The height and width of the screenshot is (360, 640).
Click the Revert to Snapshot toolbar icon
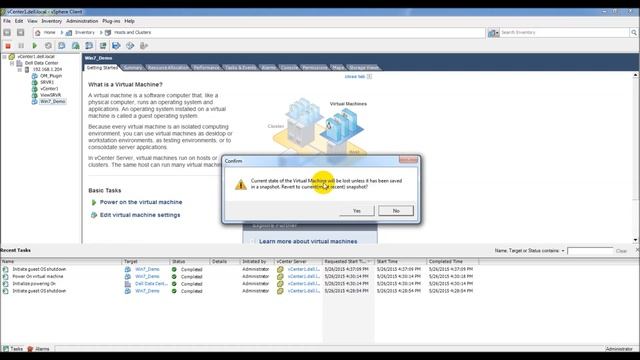coord(76,46)
